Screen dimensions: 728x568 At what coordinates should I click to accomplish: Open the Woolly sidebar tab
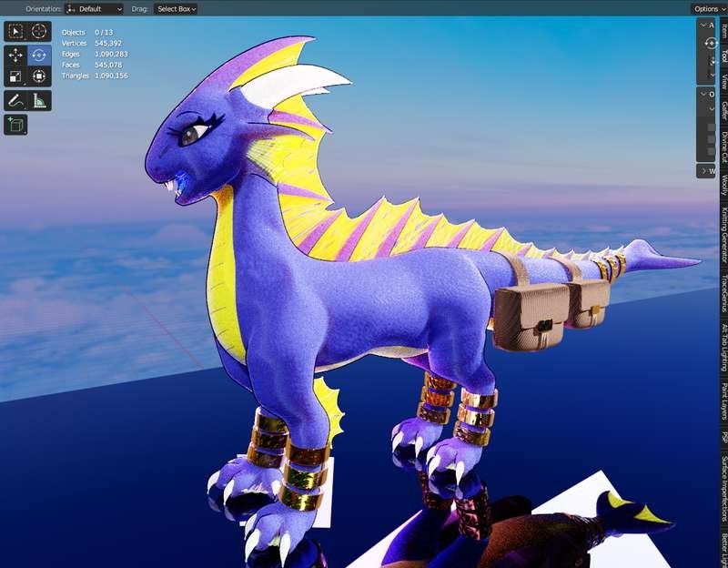pyautogui.click(x=723, y=186)
